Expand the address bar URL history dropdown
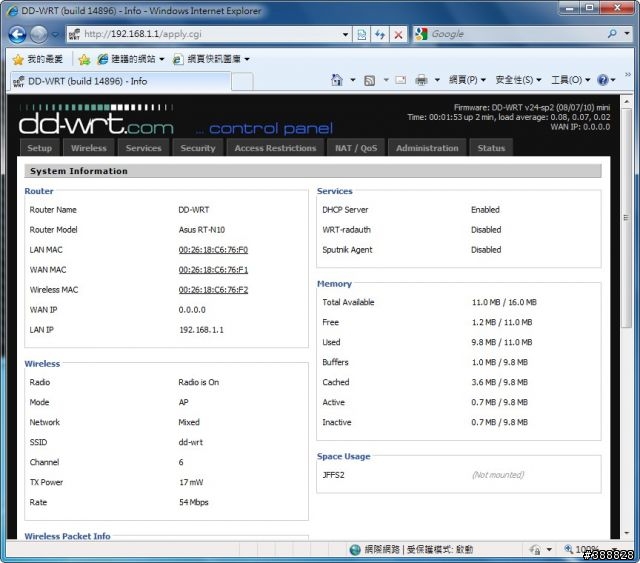 345,34
